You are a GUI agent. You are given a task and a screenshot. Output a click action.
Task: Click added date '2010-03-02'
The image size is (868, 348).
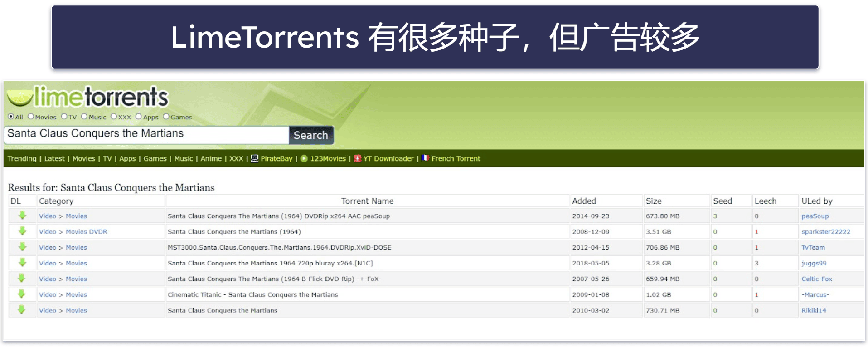(590, 310)
